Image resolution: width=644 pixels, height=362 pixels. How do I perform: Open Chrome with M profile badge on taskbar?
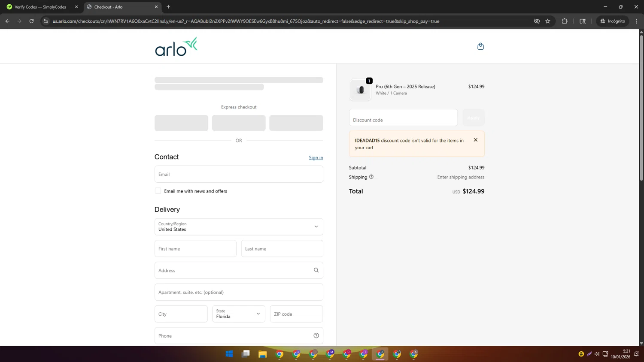pyautogui.click(x=330, y=354)
